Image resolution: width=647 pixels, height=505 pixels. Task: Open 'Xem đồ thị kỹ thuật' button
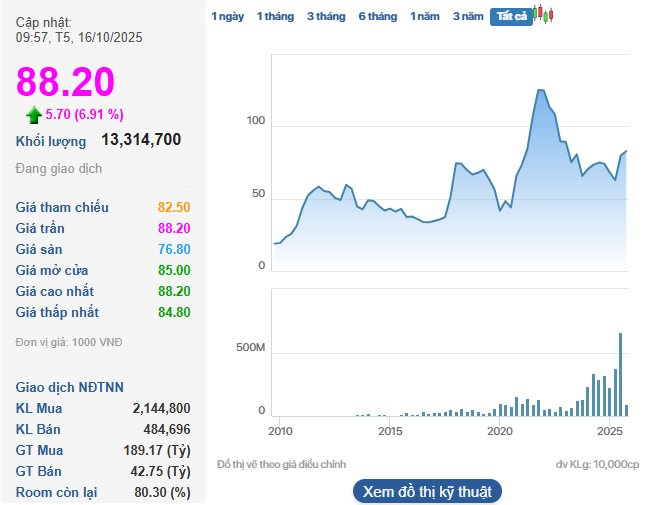(427, 491)
